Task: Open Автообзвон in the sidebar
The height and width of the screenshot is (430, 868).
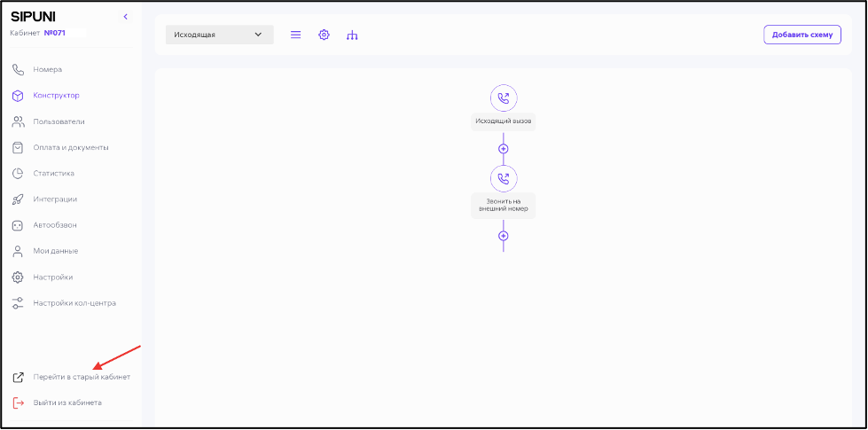Action: pyautogui.click(x=55, y=225)
